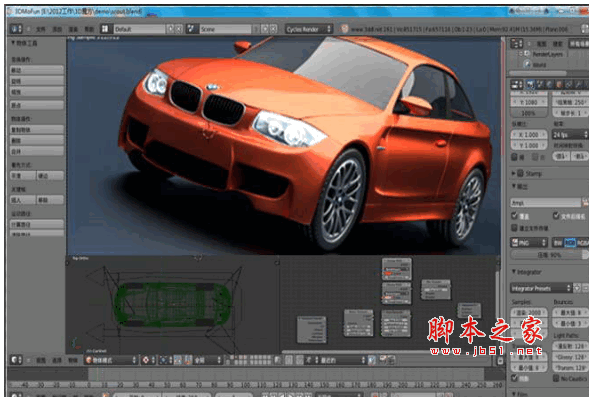Open the File menu in the info header
The width and height of the screenshot is (589, 397).
coord(41,29)
